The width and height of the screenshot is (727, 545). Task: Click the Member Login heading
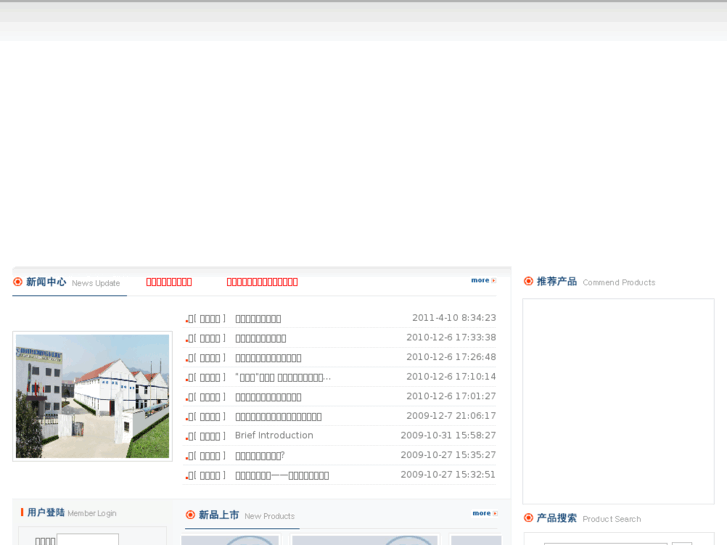pos(72,513)
